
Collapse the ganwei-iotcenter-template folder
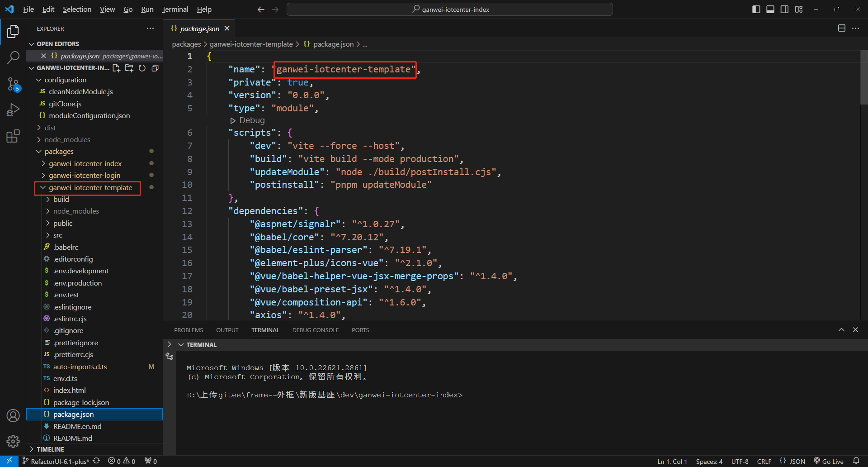coord(90,188)
